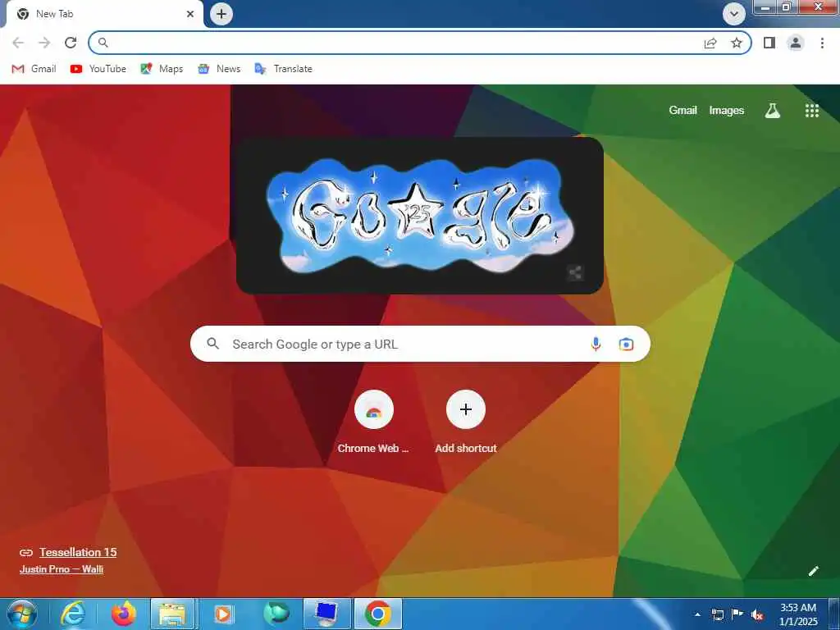Open the Tessellation 15 theme link
This screenshot has width=840, height=630.
coord(78,552)
